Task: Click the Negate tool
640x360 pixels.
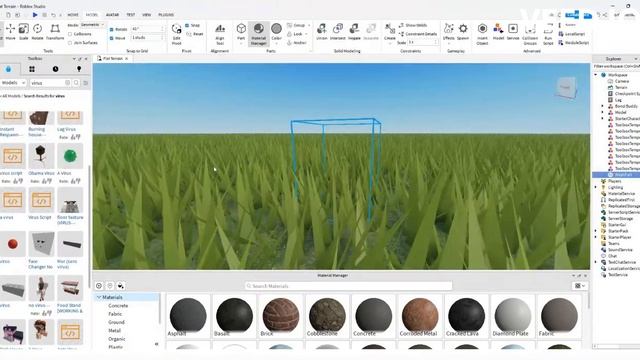Action: pyautogui.click(x=354, y=32)
